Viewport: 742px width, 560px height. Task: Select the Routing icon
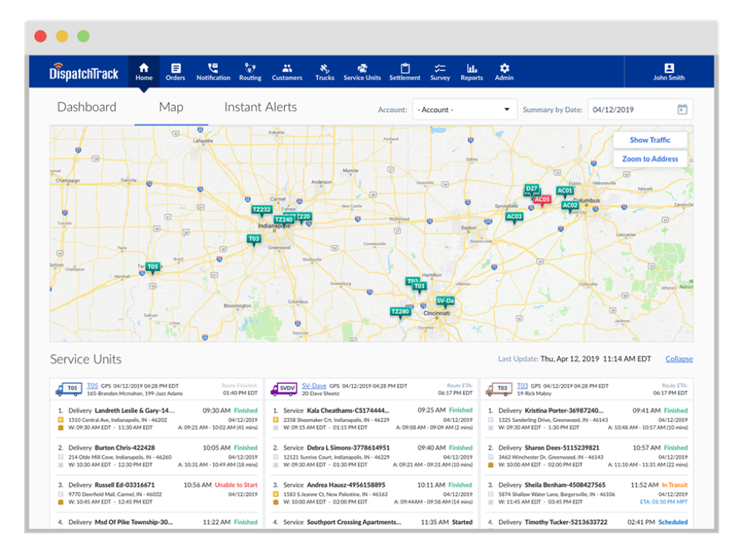[x=250, y=72]
